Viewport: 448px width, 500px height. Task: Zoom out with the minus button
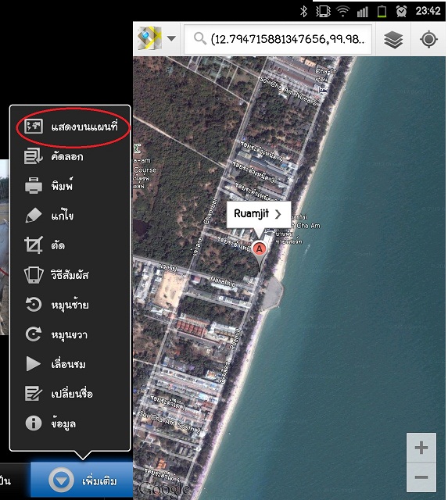(421, 477)
